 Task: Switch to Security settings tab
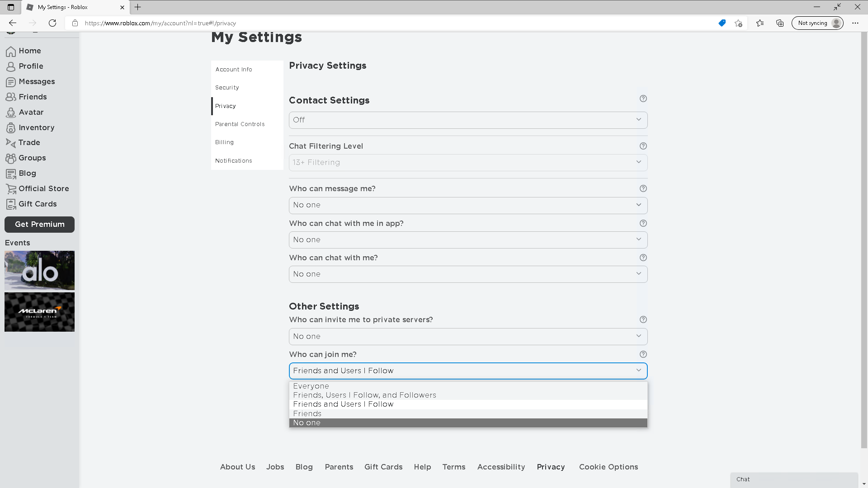(x=247, y=88)
